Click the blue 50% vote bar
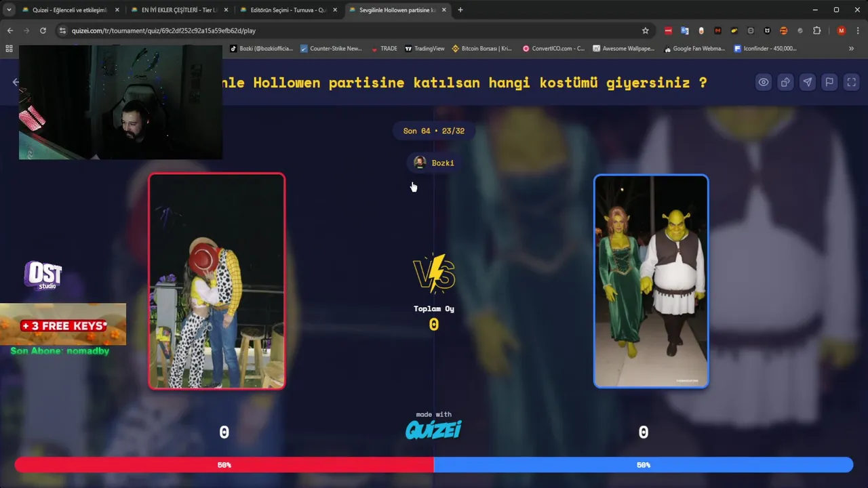Image resolution: width=868 pixels, height=488 pixels. 644,465
